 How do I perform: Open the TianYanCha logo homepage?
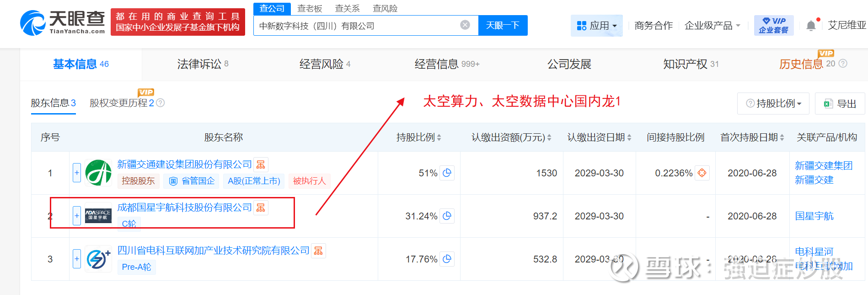coord(63,22)
